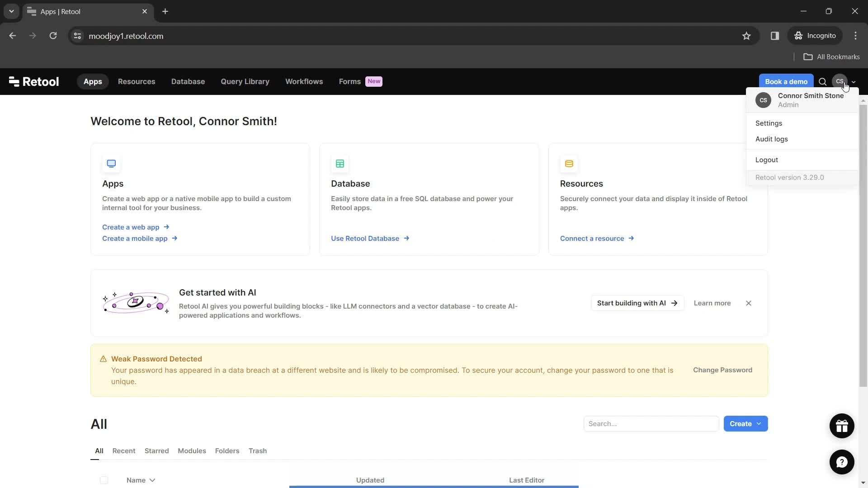Screen dimensions: 868x488
Task: Dismiss the AI banner close button
Action: (749, 303)
